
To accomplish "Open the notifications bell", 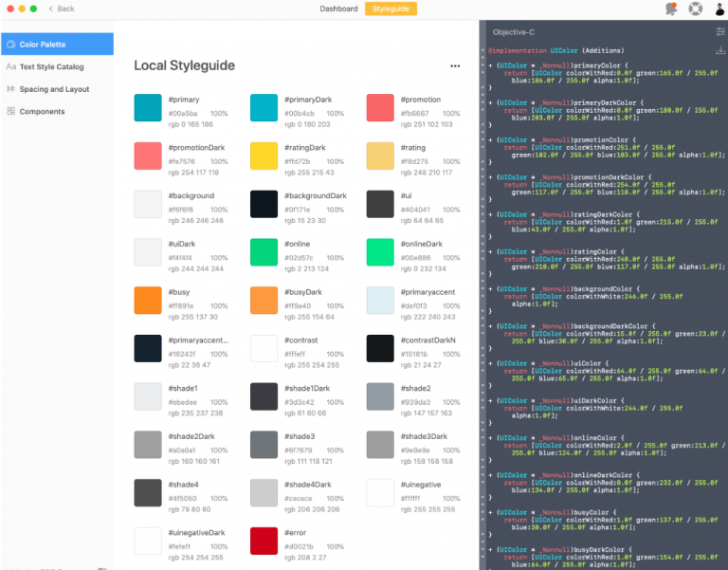I will (x=671, y=9).
